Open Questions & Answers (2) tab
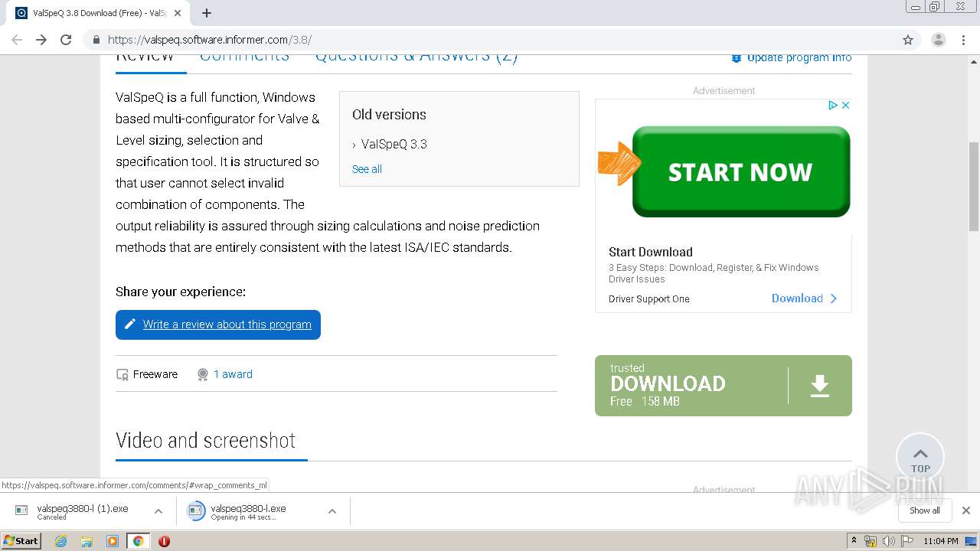The width and height of the screenshot is (980, 551). (x=416, y=57)
